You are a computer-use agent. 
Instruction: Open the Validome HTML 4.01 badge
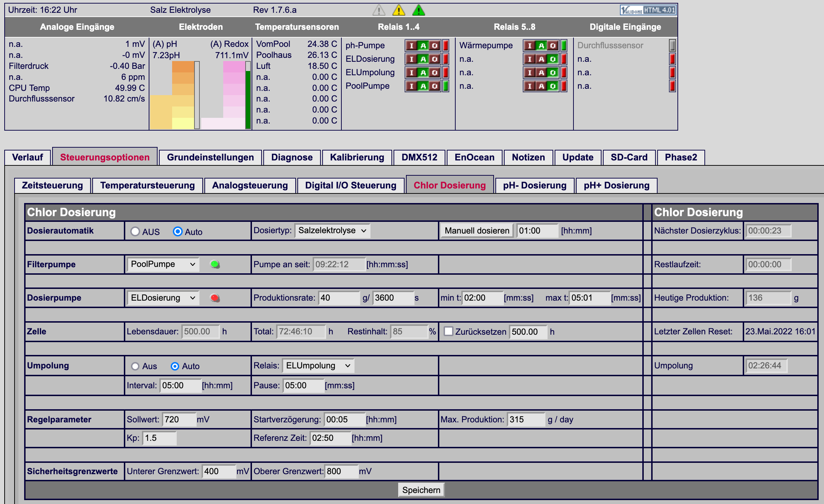click(648, 10)
